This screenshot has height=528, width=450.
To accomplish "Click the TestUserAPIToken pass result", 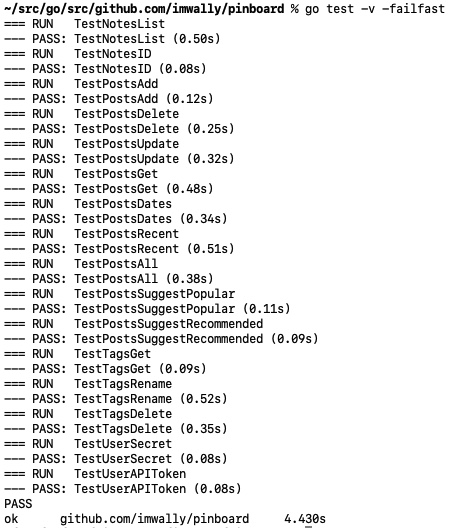I will [123, 488].
